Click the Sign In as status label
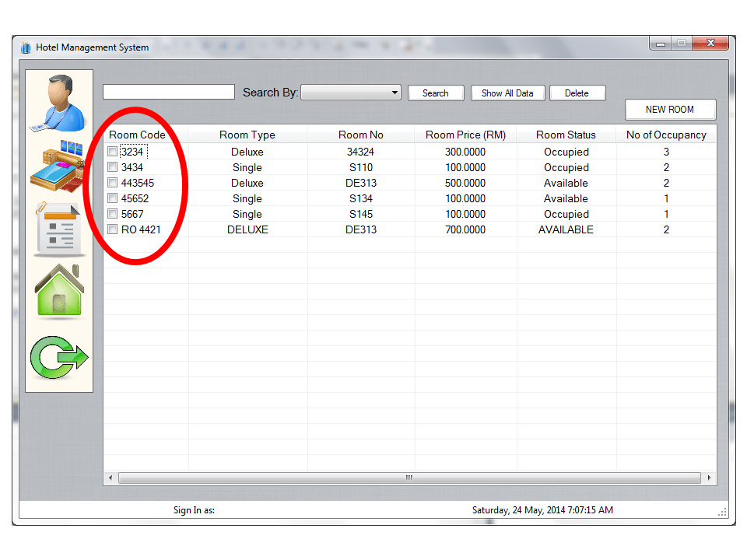Screen dimensions: 747x560 (x=194, y=510)
